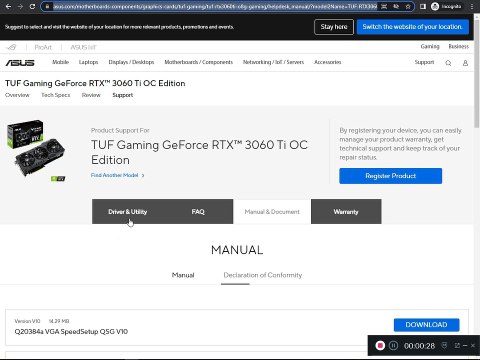Image resolution: width=480 pixels, height=360 pixels.
Task: Minimize the recorder toolbar
Action: click(465, 346)
